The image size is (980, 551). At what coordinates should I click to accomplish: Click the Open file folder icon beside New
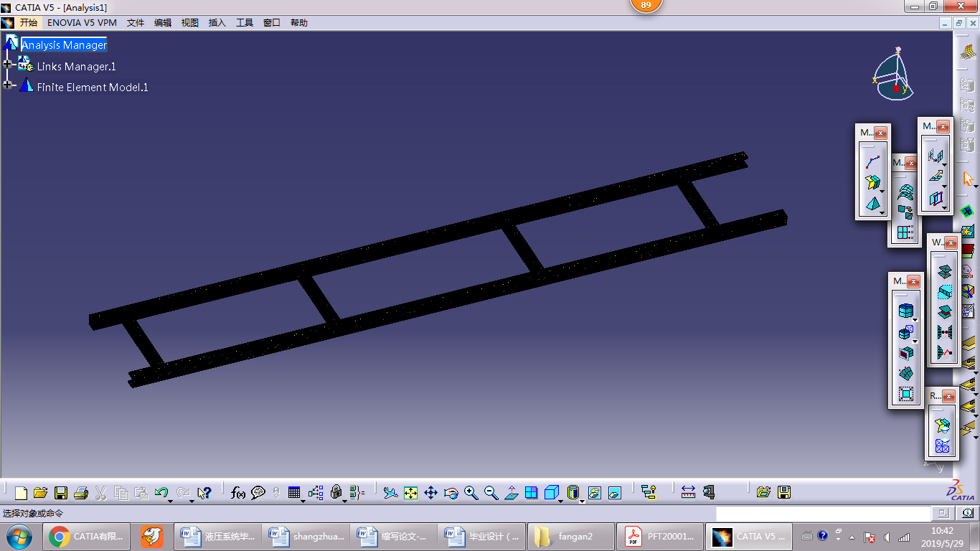pos(40,493)
